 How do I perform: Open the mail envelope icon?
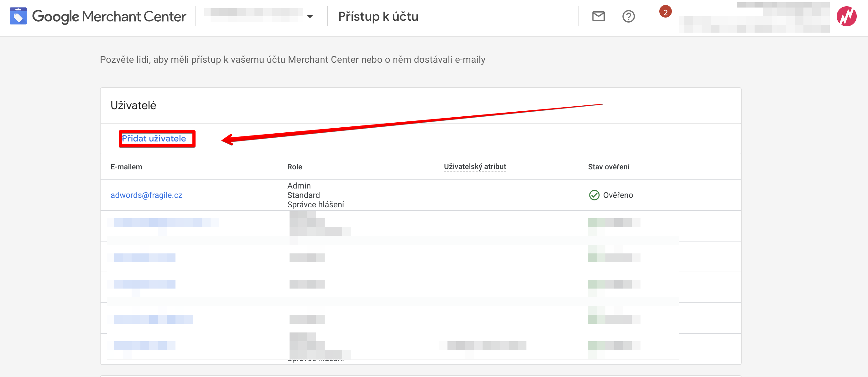tap(599, 16)
